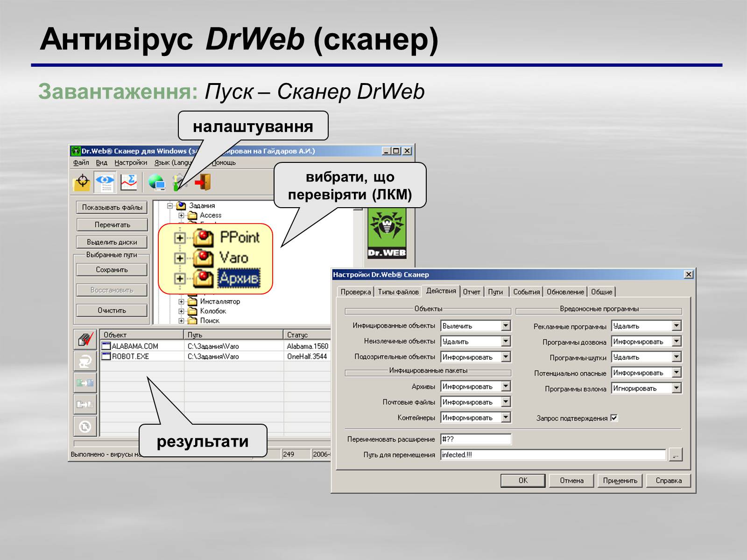Open the Файл menu

(81, 162)
